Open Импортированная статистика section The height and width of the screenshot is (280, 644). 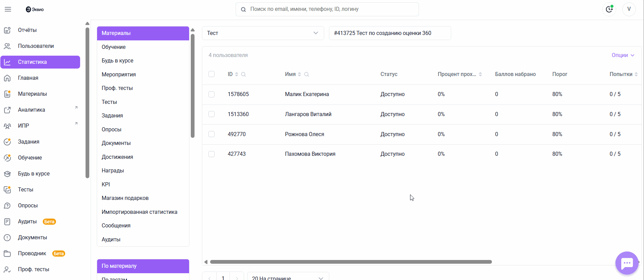pos(140,212)
